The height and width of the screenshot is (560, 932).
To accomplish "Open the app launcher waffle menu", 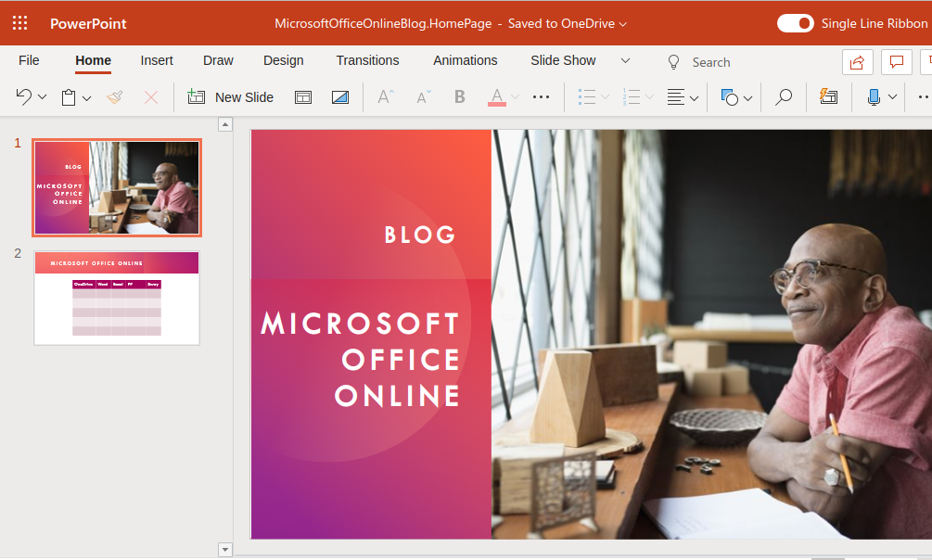I will point(19,23).
